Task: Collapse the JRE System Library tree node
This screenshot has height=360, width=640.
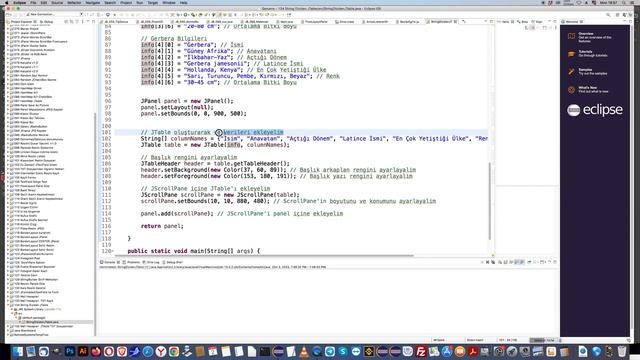Action: [x=12, y=309]
